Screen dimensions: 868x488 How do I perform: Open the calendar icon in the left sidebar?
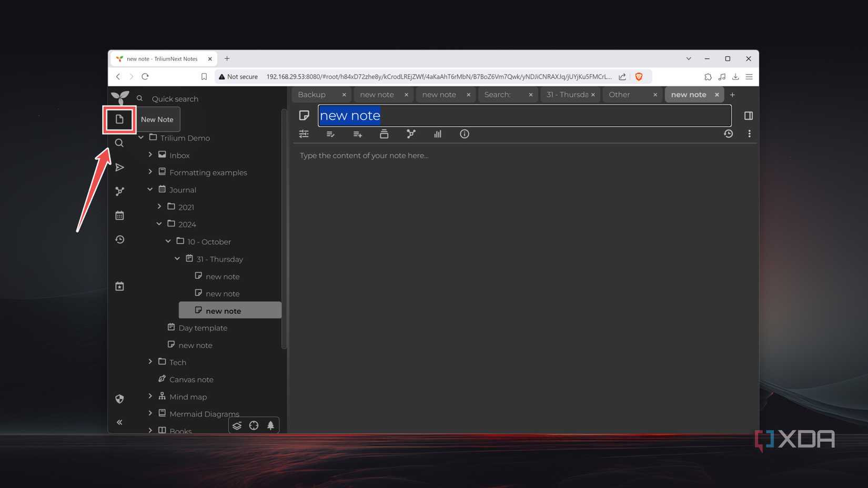pos(119,215)
